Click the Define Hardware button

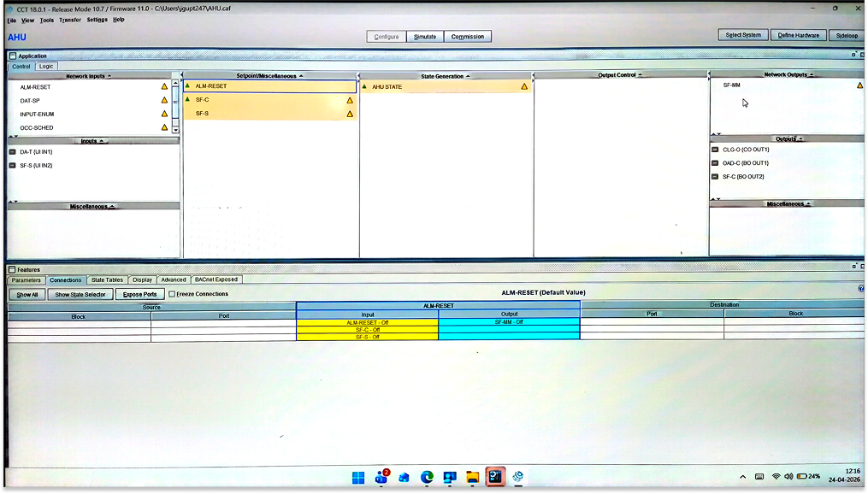[x=798, y=35]
